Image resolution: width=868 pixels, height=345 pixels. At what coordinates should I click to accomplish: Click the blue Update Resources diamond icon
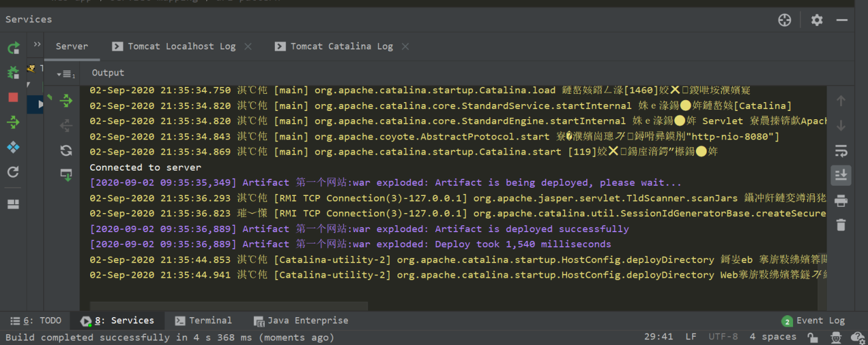click(x=13, y=147)
